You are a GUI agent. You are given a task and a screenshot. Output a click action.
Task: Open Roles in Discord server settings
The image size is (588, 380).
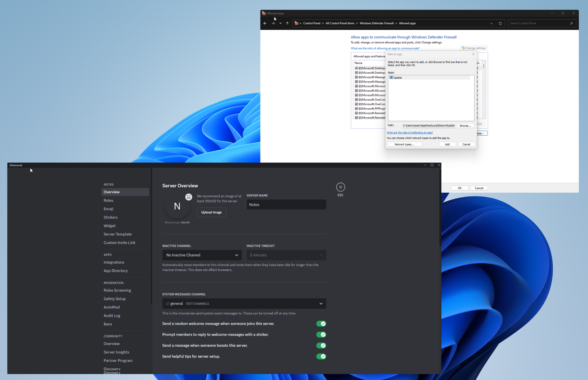[125, 200]
